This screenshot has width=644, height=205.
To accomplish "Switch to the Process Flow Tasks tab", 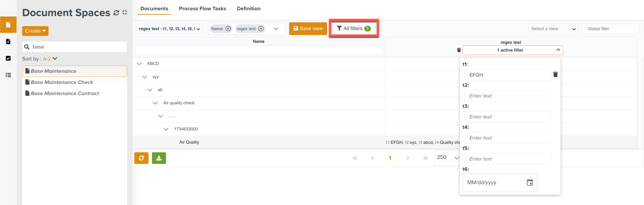I will pyautogui.click(x=202, y=8).
